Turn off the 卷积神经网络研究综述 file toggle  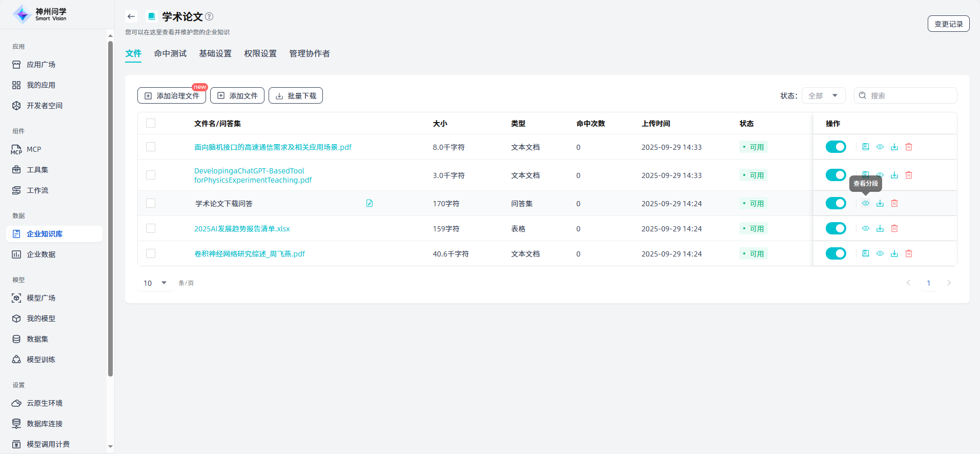(x=835, y=254)
